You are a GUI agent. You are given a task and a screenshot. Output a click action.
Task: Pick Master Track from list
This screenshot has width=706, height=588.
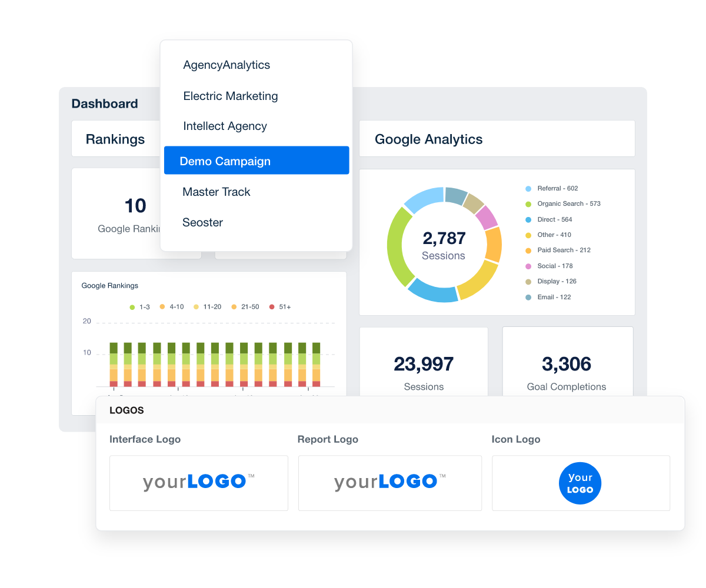click(217, 192)
